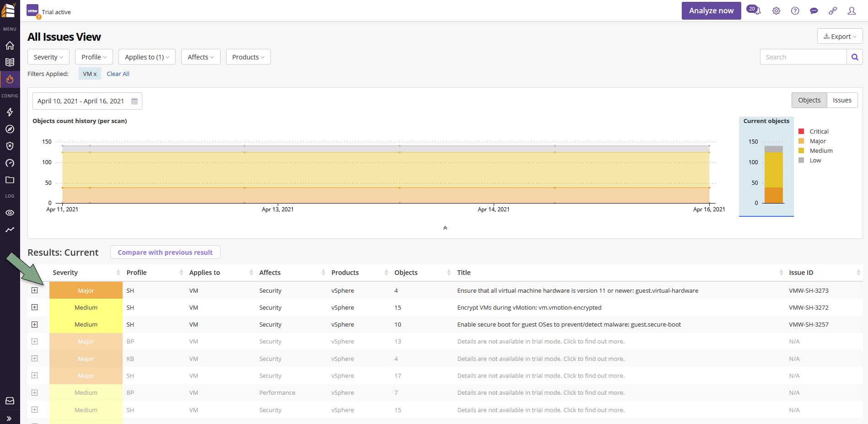Remove the VM filter tag
This screenshot has height=424, width=868.
(90, 74)
